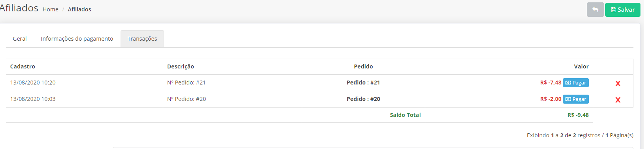The width and height of the screenshot is (644, 149).
Task: Click the Pedido column header
Action: click(x=363, y=66)
